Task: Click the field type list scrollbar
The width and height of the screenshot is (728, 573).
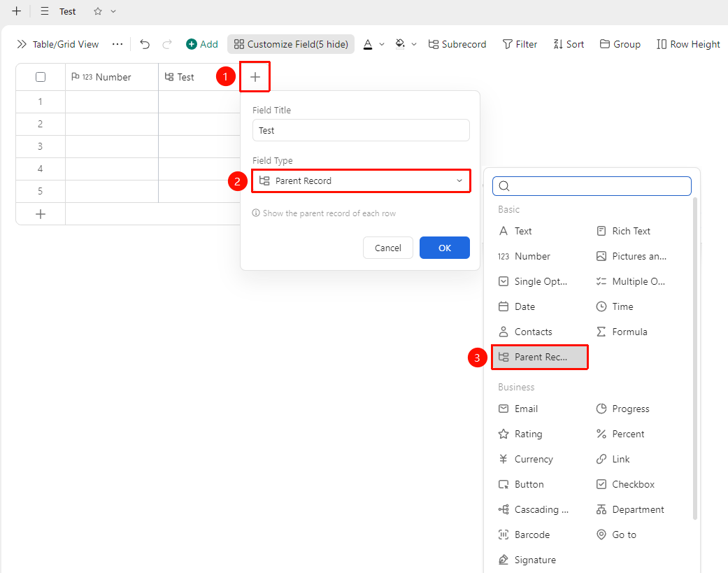Action: (695, 358)
